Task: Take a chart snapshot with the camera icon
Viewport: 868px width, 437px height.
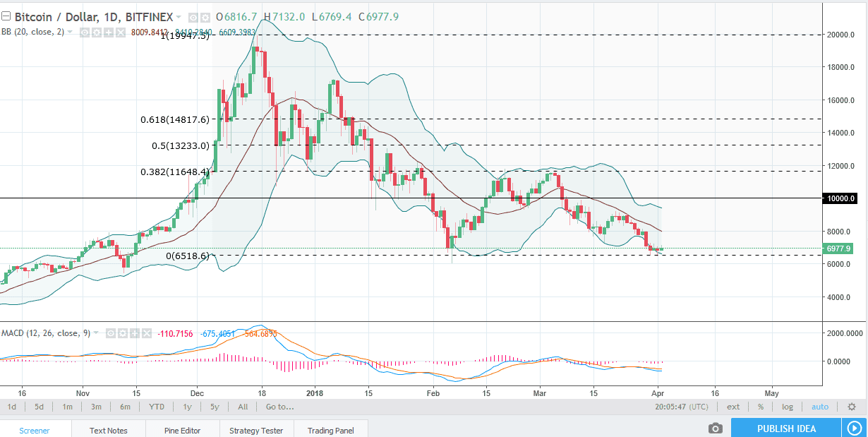Action: 716,428
